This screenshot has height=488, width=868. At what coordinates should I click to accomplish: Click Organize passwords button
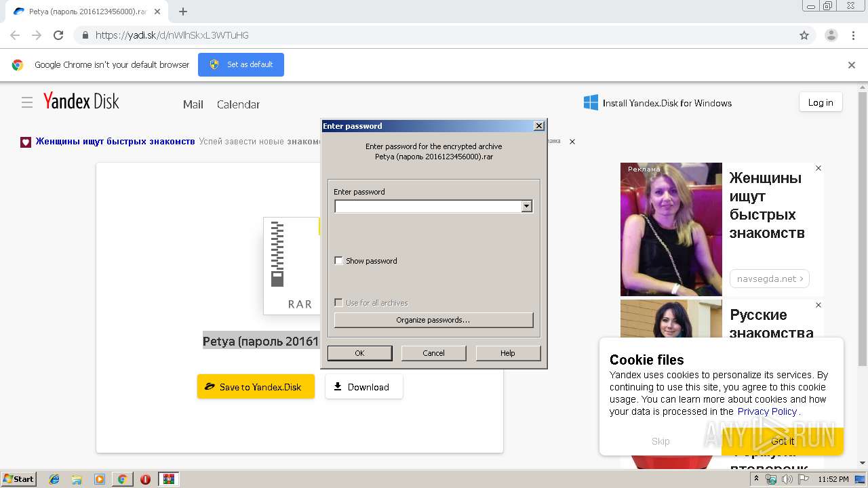[x=433, y=320]
